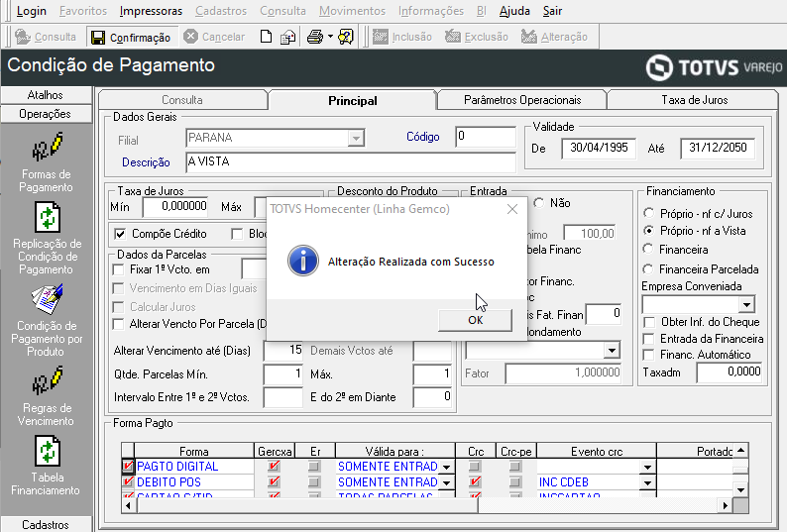Image resolution: width=787 pixels, height=532 pixels.
Task: Open the Filial PARANA dropdown
Action: coord(356,138)
